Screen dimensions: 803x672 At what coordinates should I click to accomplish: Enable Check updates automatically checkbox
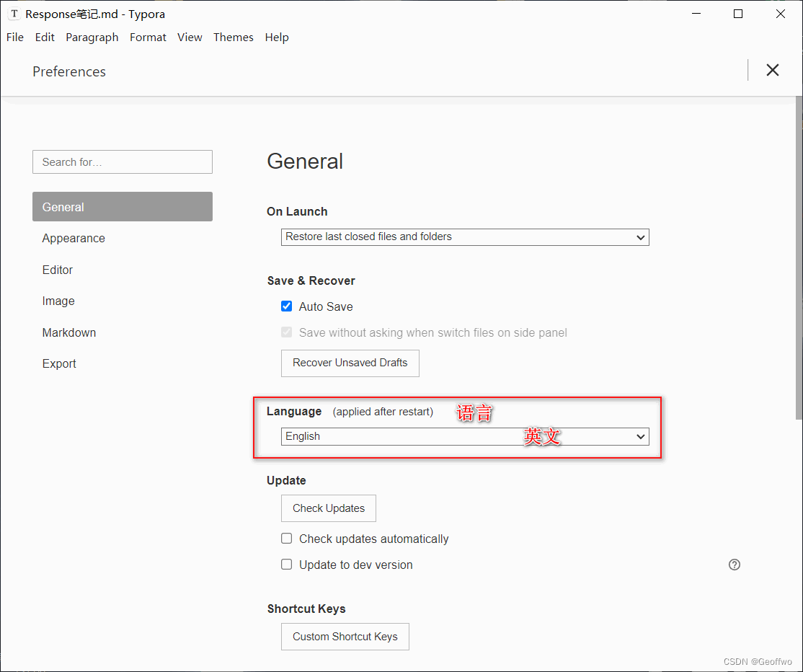286,539
